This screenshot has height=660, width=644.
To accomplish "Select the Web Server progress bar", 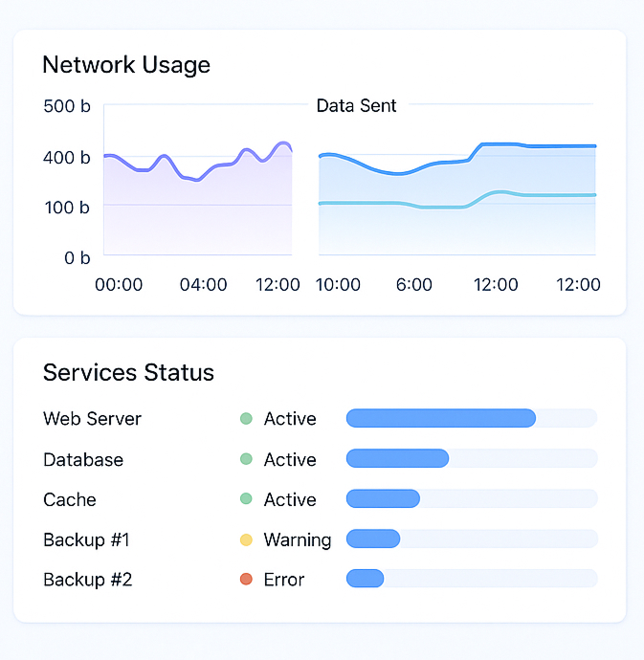I will coord(471,418).
